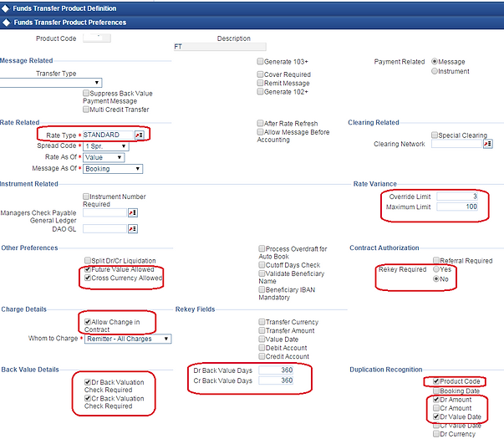Expand the Message As Of dropdown
Image resolution: width=504 pixels, height=439 pixels.
tap(113, 169)
